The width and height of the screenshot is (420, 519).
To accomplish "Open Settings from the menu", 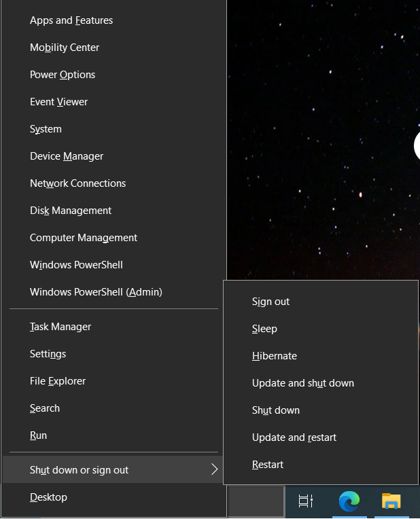I will tap(113, 354).
